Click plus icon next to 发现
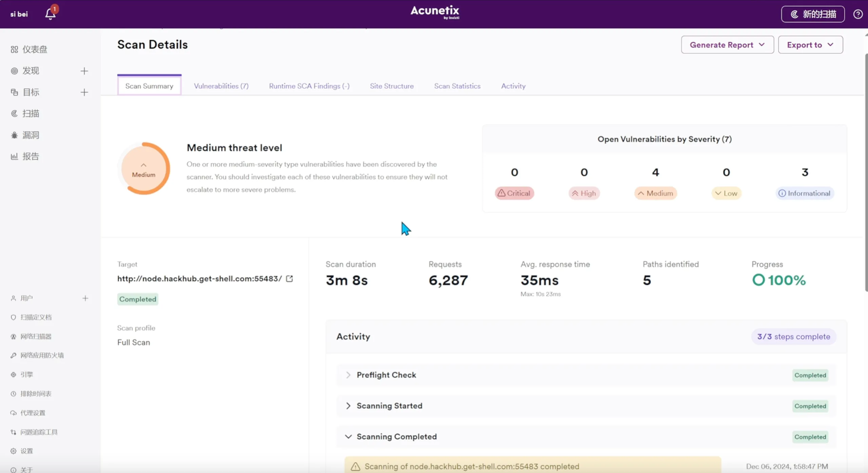Viewport: 868px width, 473px height. click(84, 71)
